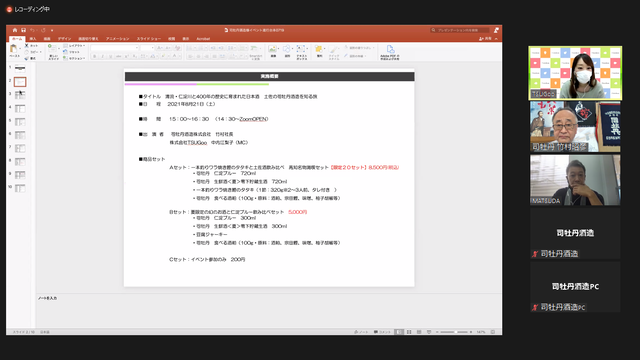Image resolution: width=640 pixels, height=360 pixels.
Task: Select slide 5 thumbnail
Action: point(20,122)
